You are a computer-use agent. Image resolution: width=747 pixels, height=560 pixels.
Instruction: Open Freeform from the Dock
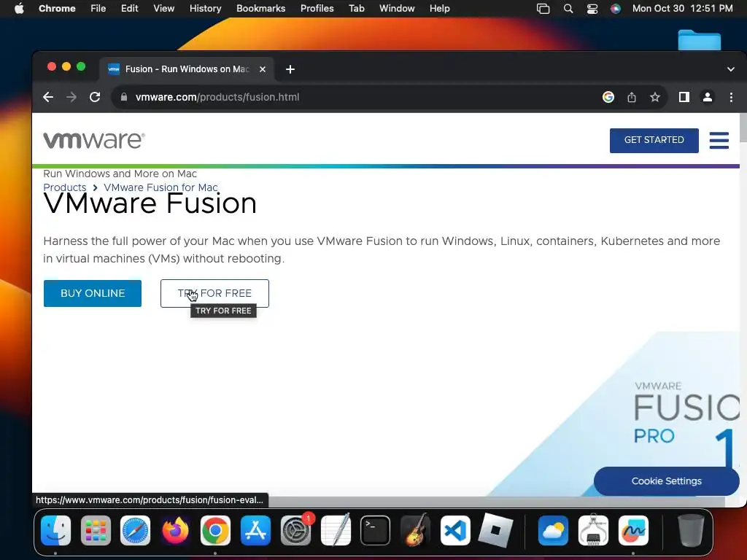[x=633, y=530]
